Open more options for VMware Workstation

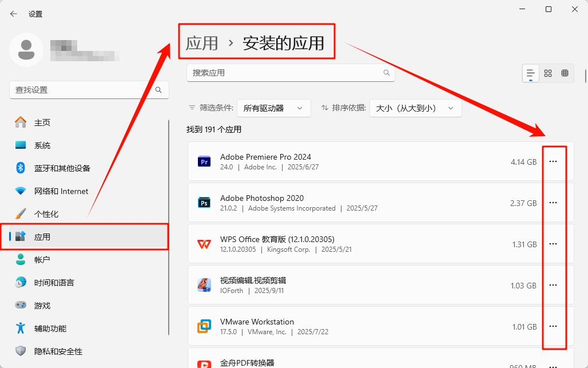coord(553,326)
